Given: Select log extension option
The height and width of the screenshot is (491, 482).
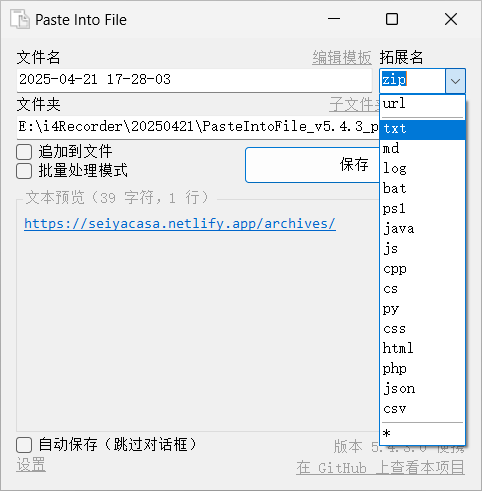Looking at the screenshot, I should click(422, 169).
